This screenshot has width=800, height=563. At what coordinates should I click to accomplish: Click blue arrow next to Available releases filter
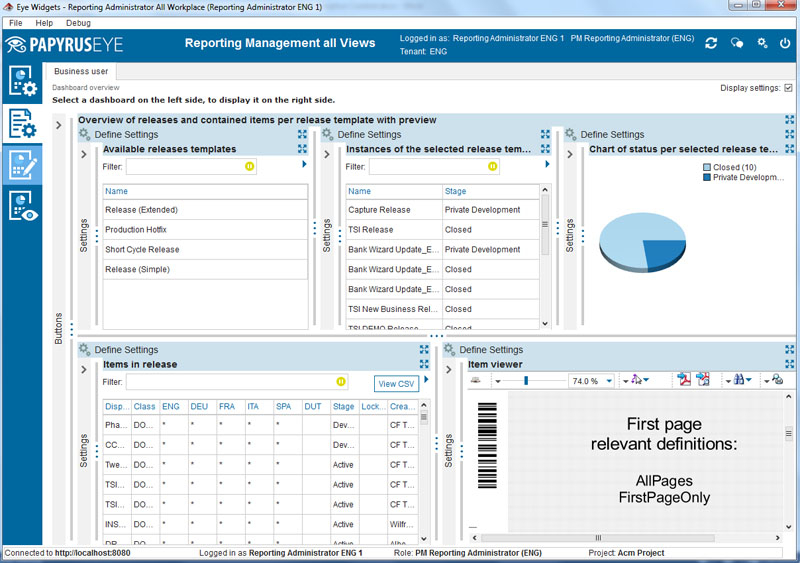click(x=304, y=164)
